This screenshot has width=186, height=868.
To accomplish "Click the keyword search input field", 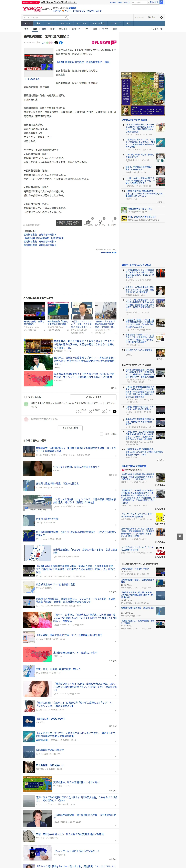I will (43, 18).
